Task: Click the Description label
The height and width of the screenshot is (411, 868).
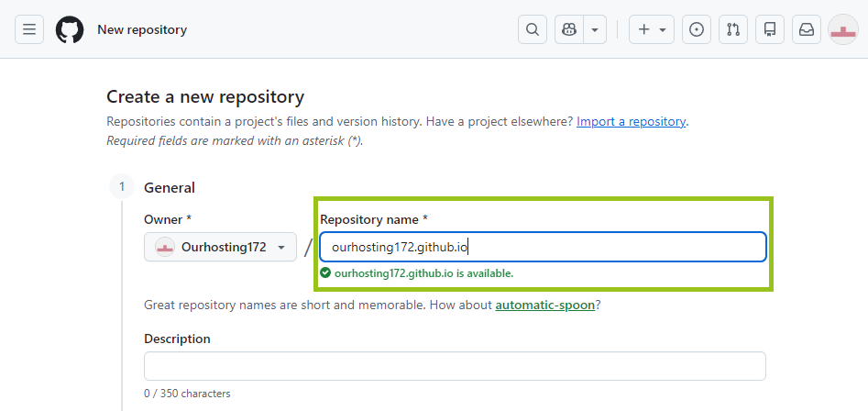Action: coord(177,339)
